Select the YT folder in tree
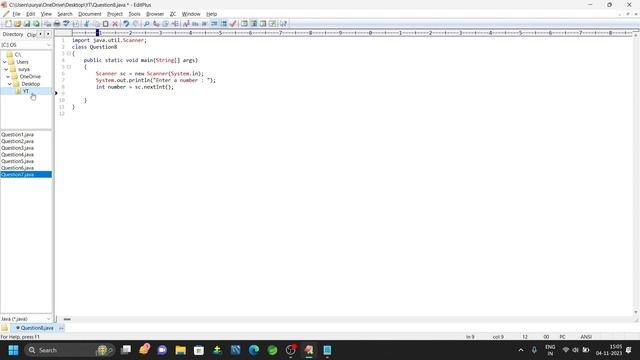The width and height of the screenshot is (640, 360). tap(26, 91)
